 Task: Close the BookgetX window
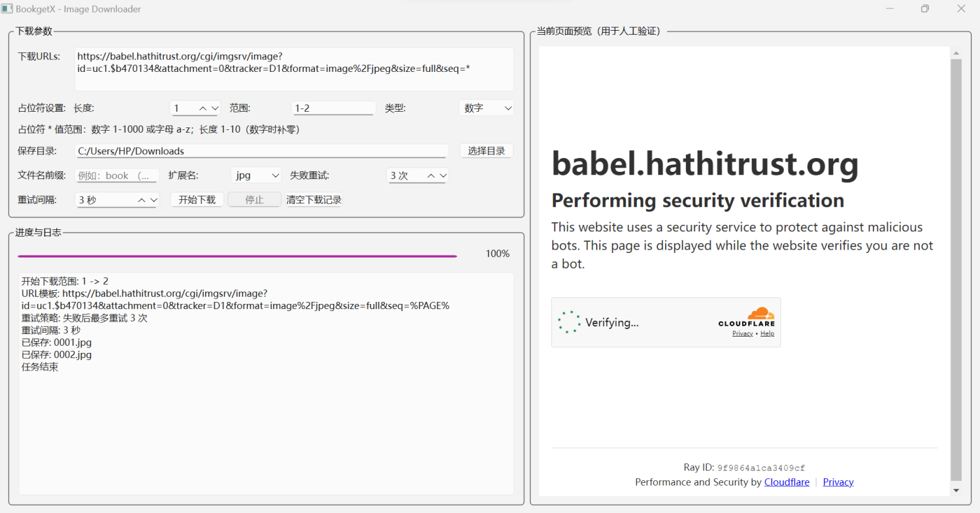click(x=961, y=8)
